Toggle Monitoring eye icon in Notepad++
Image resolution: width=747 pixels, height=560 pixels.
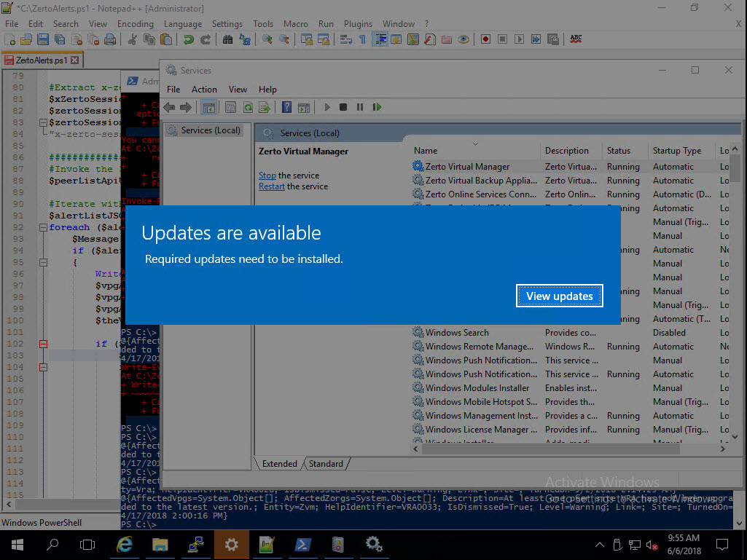pyautogui.click(x=464, y=39)
